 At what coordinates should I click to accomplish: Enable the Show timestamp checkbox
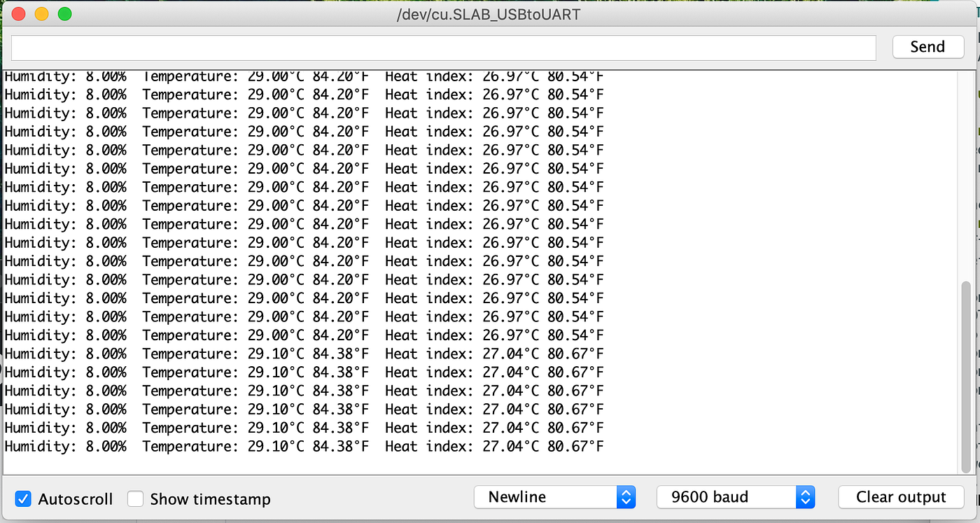[x=134, y=498]
